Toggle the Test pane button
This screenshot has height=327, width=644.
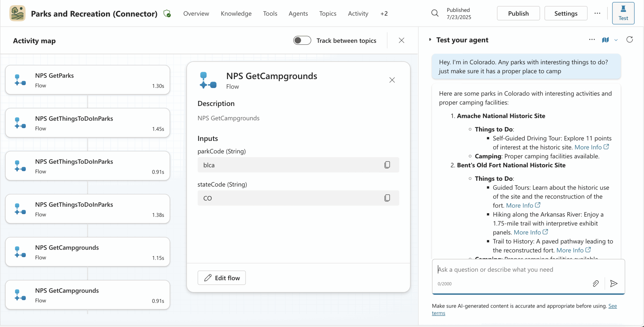tap(623, 13)
